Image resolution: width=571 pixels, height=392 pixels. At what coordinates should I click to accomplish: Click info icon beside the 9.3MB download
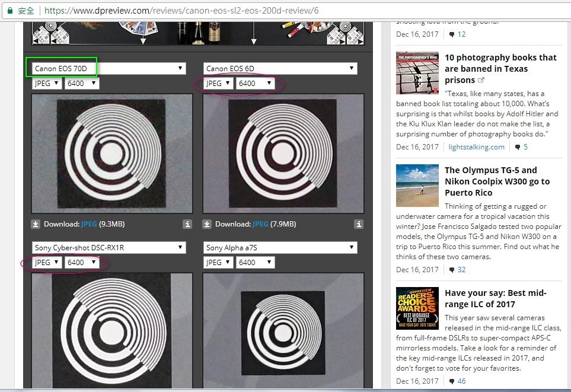click(x=187, y=224)
